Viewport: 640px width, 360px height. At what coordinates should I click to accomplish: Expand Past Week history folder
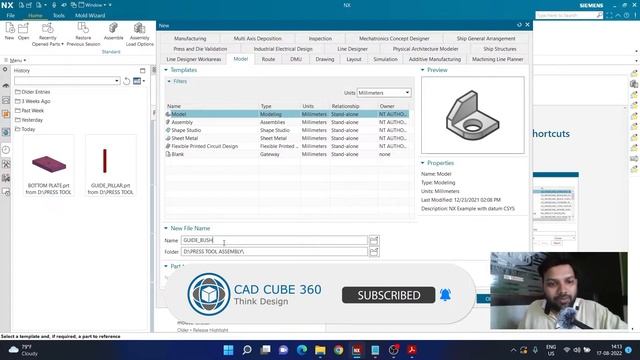[29, 111]
